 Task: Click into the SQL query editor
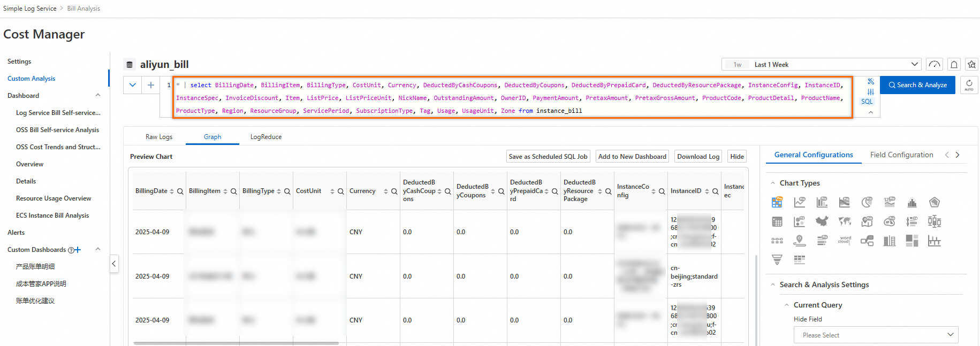pos(513,98)
